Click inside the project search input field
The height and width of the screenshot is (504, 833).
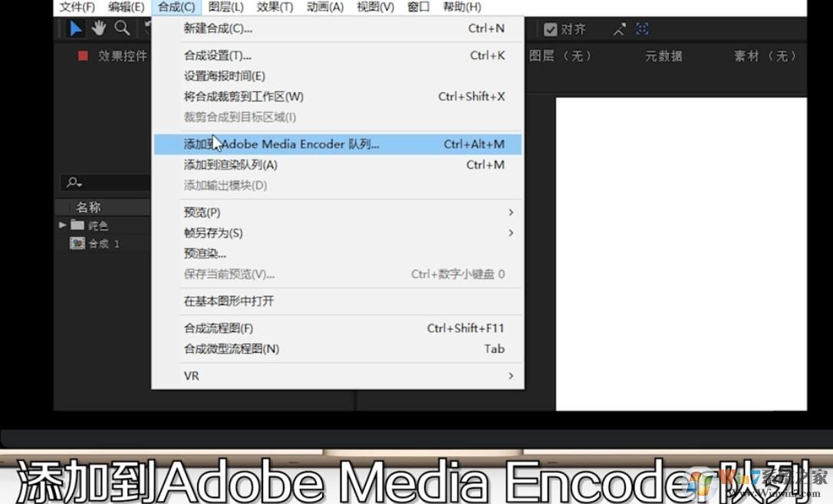click(x=115, y=182)
